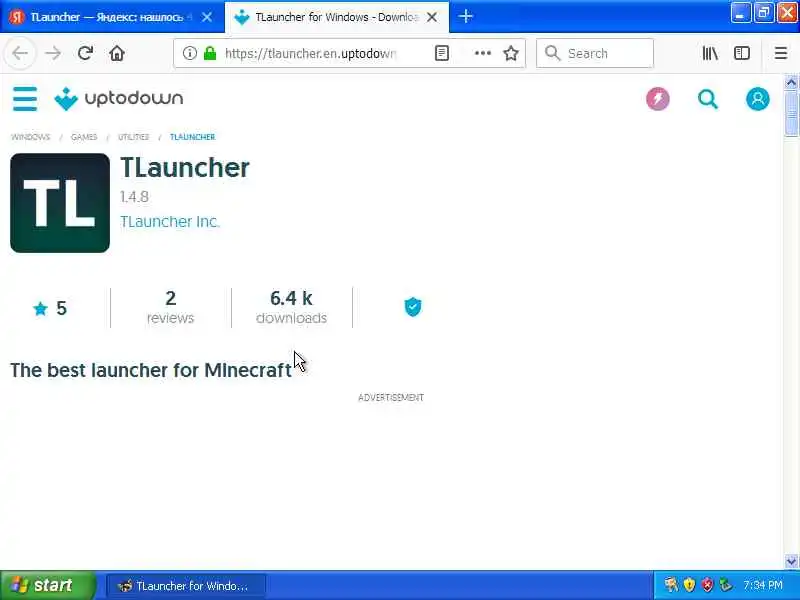Open the Firefox application menu
Screen dimensions: 800x600
point(781,53)
